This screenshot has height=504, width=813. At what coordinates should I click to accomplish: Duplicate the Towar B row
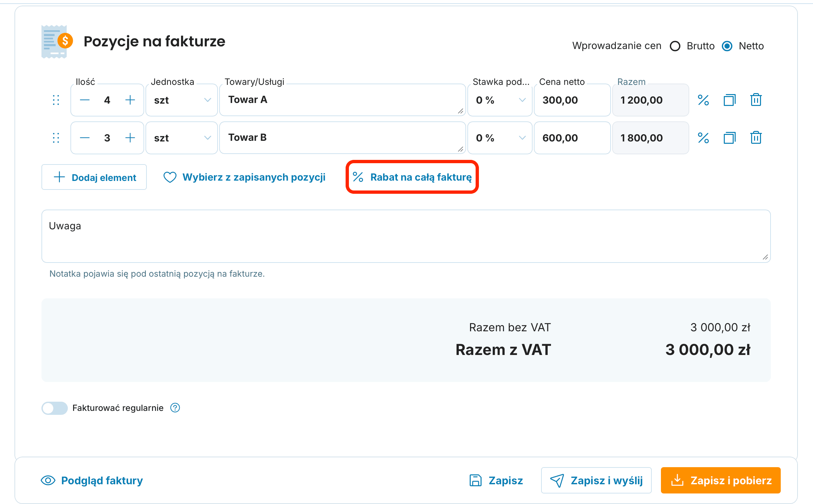click(729, 138)
